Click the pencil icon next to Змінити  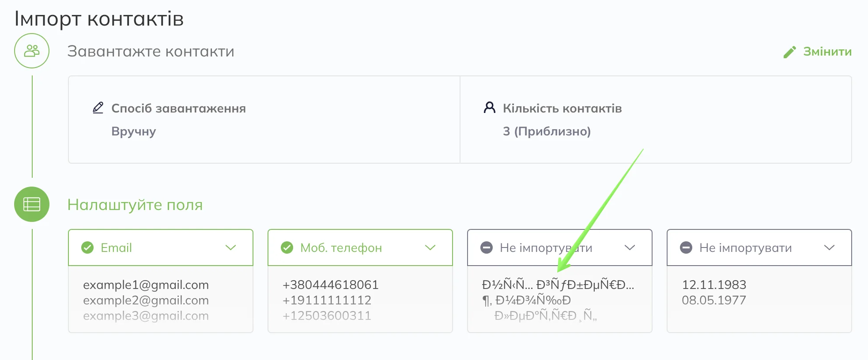pyautogui.click(x=790, y=52)
